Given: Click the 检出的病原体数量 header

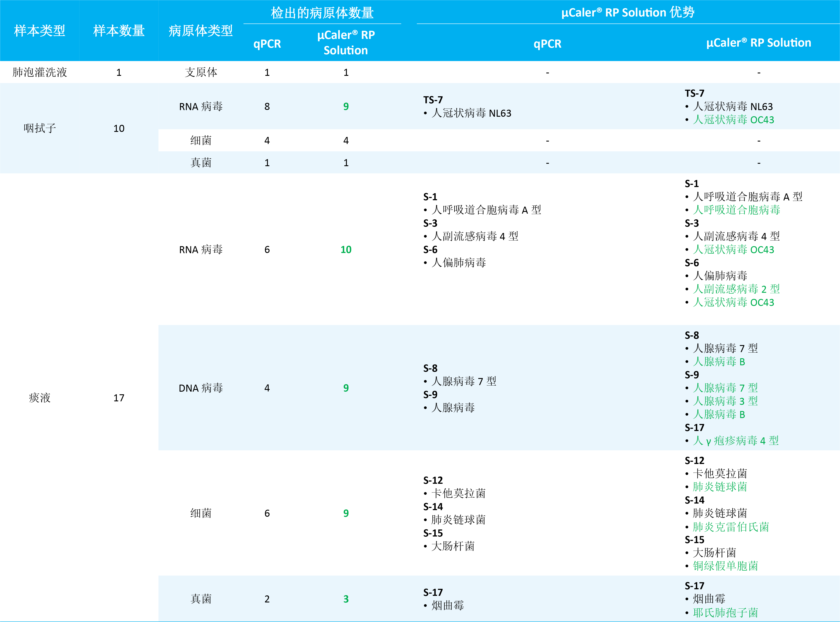Looking at the screenshot, I should tap(322, 13).
